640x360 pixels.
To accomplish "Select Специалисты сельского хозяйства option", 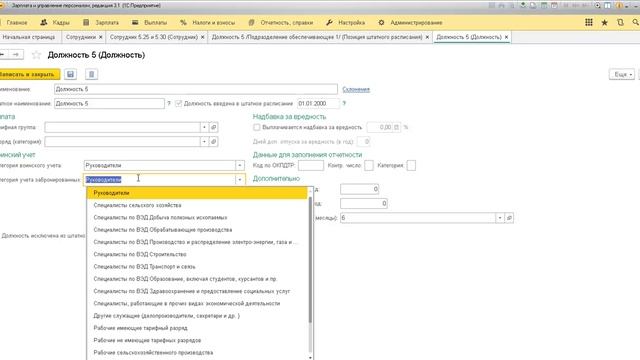I will point(197,205).
